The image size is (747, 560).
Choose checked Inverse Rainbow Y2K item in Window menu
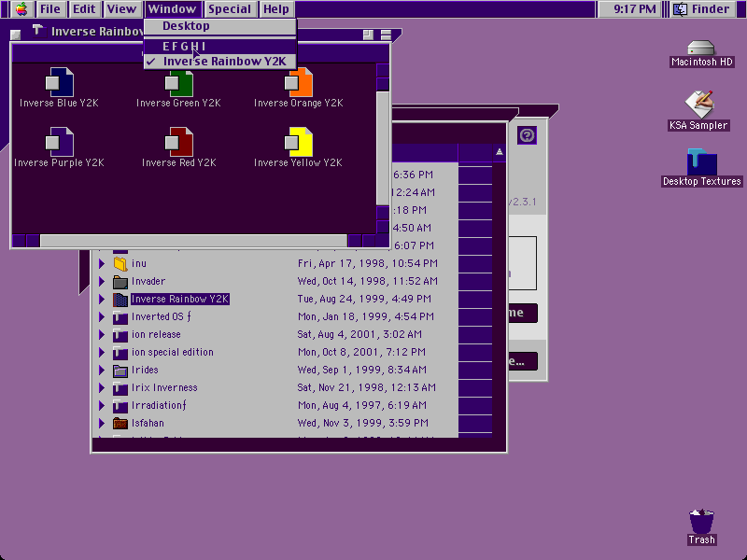[220, 61]
